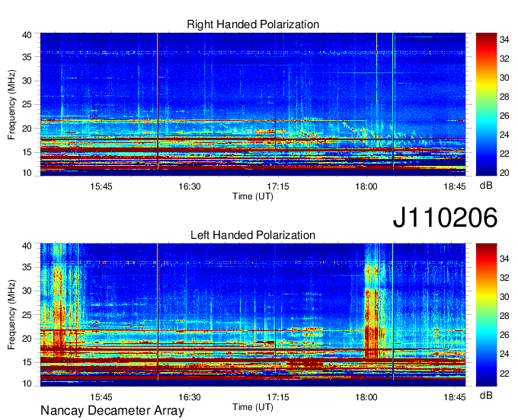Click the 20 MHz tick on the Right Handed frequency axis
Screen dimensions: 518x420
click(27, 129)
